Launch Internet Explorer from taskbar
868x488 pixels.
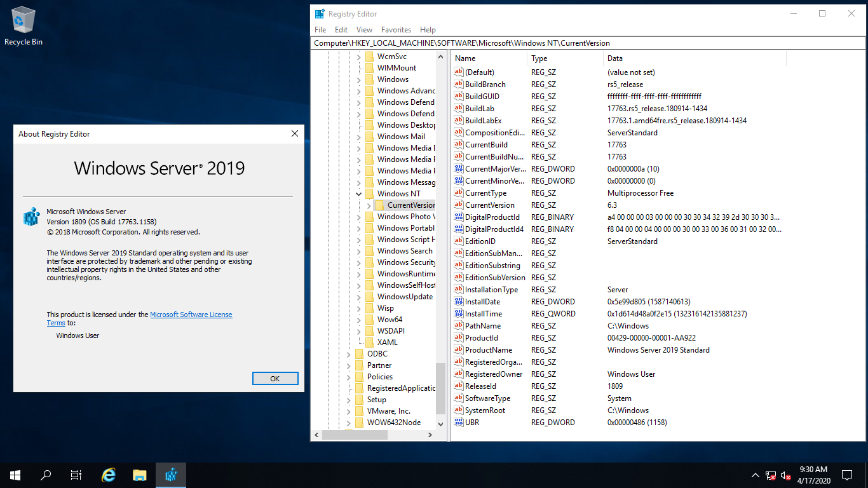click(109, 475)
